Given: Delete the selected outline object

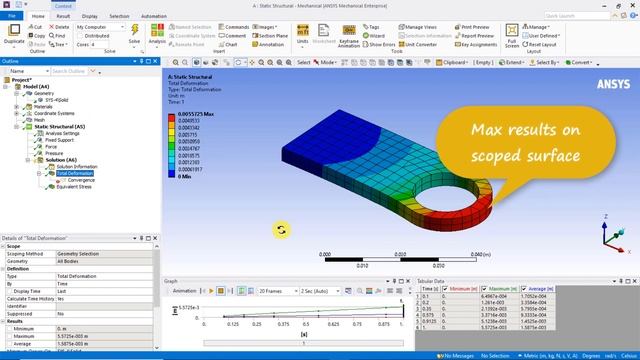Looking at the screenshot, I should pos(59,27).
